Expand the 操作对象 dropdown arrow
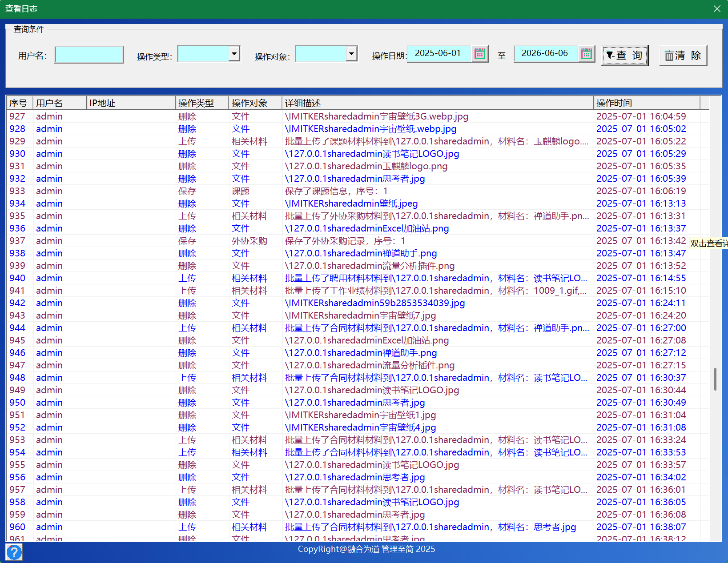Image resolution: width=728 pixels, height=563 pixels. (352, 54)
